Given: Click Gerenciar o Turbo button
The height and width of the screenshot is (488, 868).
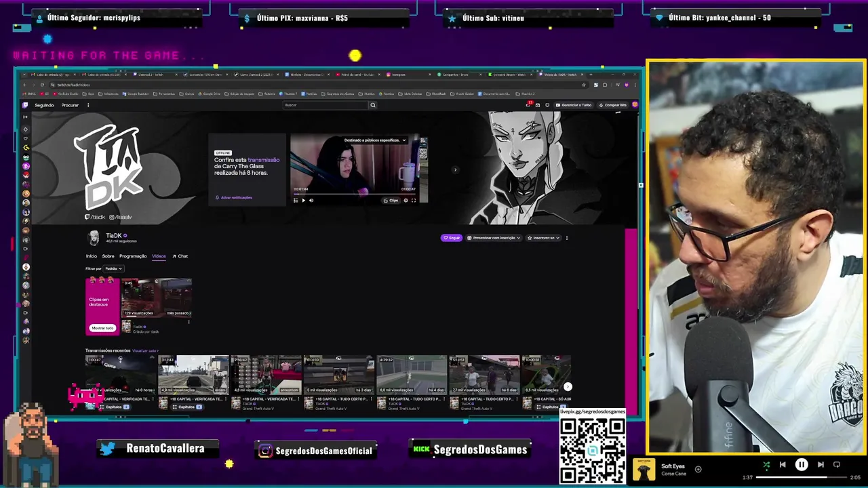Looking at the screenshot, I should tap(574, 105).
